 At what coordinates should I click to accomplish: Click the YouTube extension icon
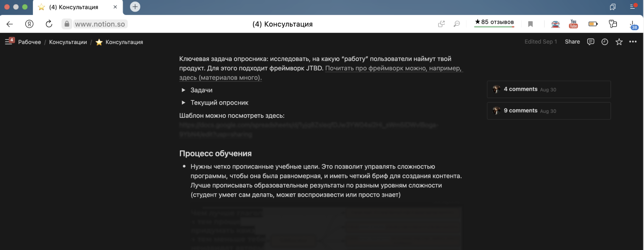pos(574,24)
